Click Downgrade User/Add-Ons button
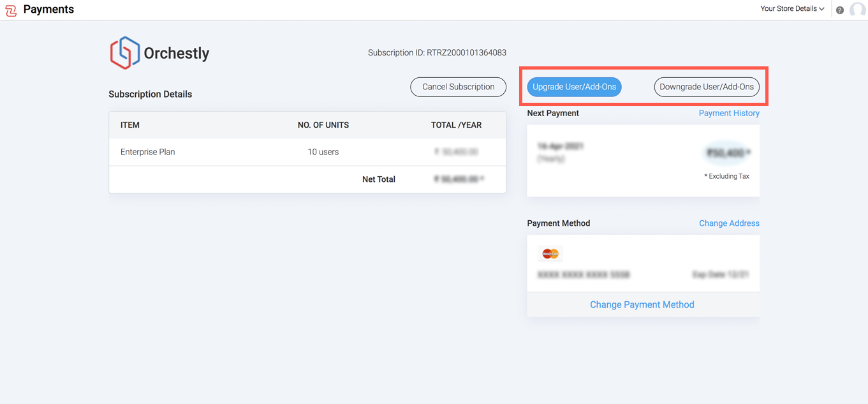Viewport: 868px width, 404px height. (707, 87)
